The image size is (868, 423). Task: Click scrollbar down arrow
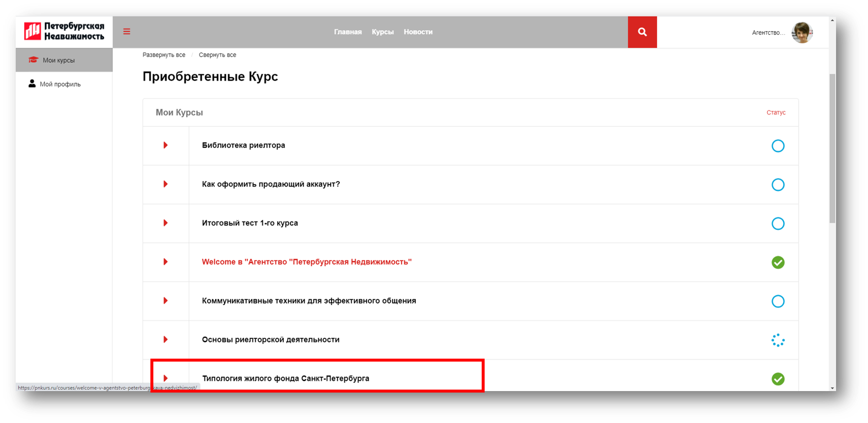click(832, 388)
